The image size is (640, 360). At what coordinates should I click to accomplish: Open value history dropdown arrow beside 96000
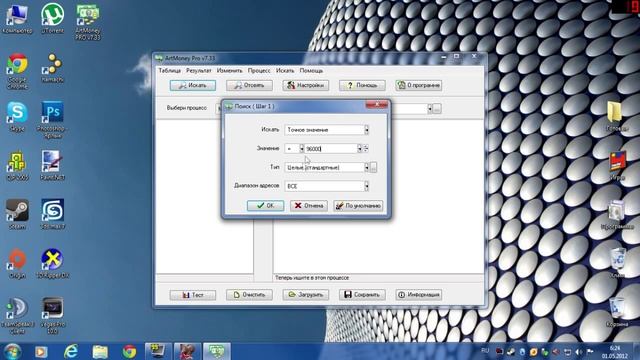point(360,149)
